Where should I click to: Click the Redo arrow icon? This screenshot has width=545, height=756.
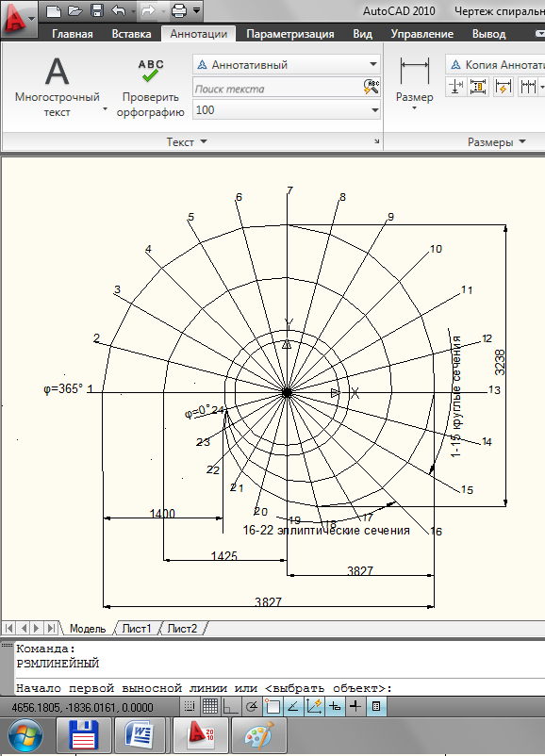pos(149,10)
